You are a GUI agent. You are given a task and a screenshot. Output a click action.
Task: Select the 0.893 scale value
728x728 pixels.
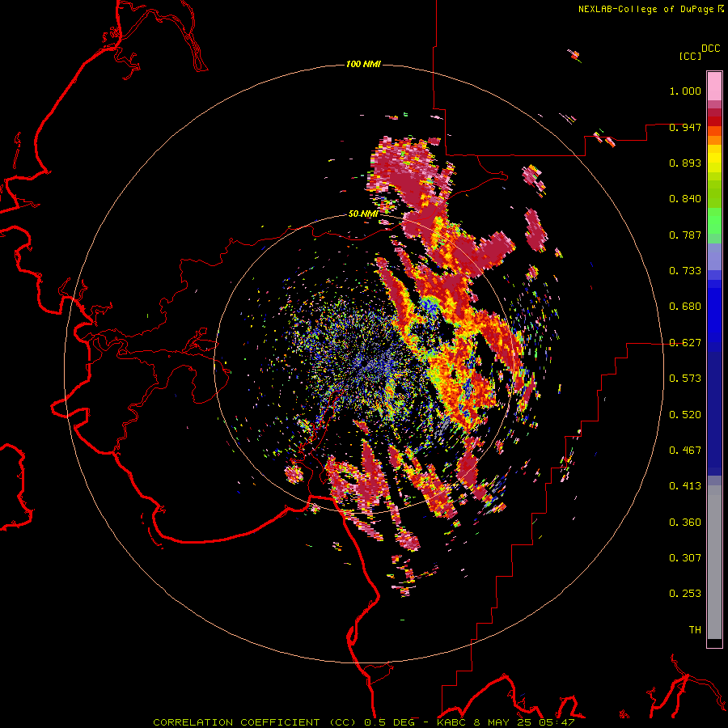[x=685, y=163]
